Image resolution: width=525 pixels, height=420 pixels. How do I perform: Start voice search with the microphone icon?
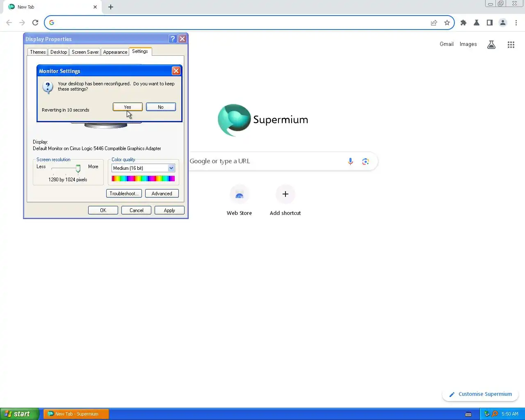click(350, 161)
